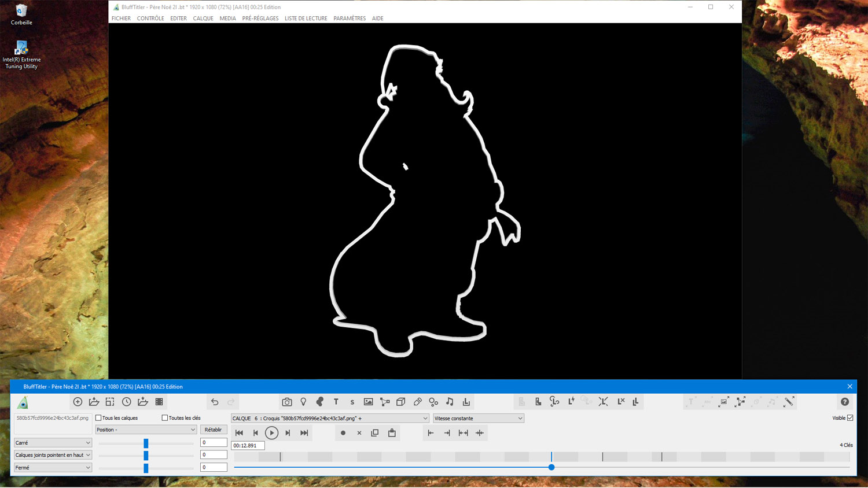Open the PRÉ-RÉGLAGES menu
The image size is (868, 488).
tap(260, 19)
